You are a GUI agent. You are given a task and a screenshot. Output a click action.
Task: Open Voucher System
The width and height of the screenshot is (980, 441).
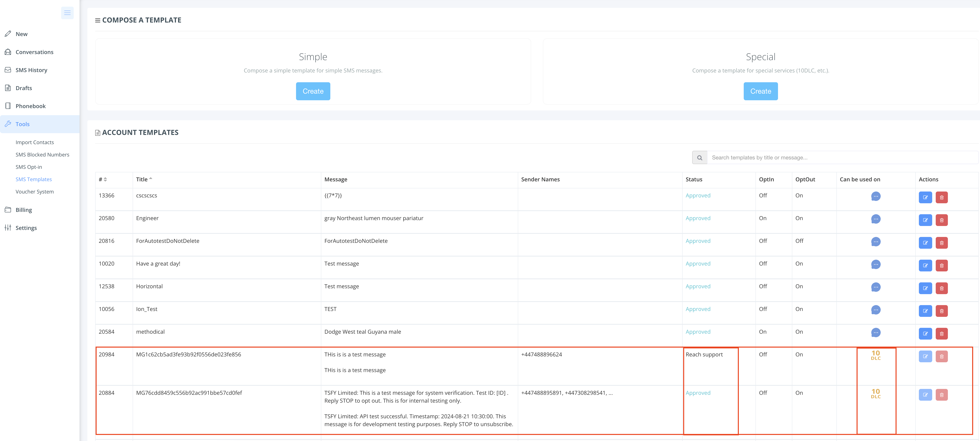click(35, 192)
